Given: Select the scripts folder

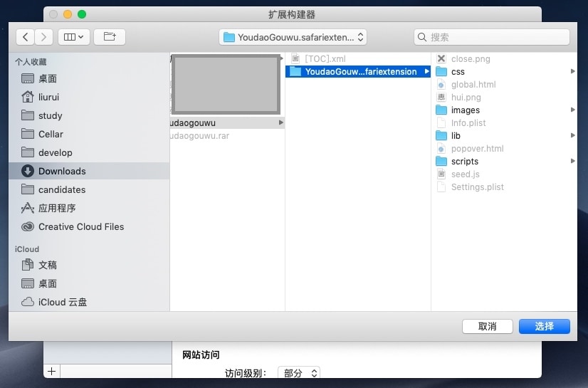Looking at the screenshot, I should pos(464,162).
